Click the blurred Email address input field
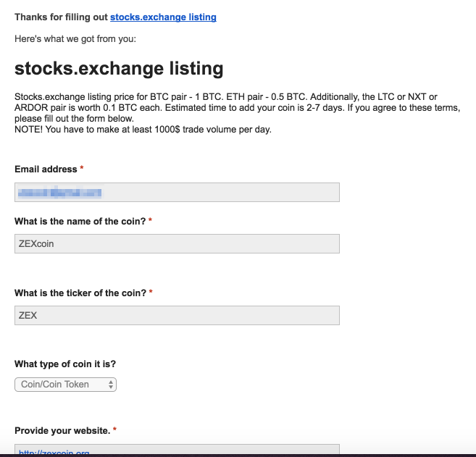Viewport: 476px width, 457px height. (177, 192)
